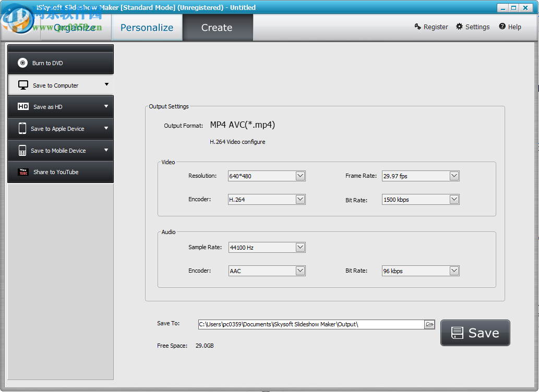Click Register key icon
The image size is (539, 392).
[418, 27]
